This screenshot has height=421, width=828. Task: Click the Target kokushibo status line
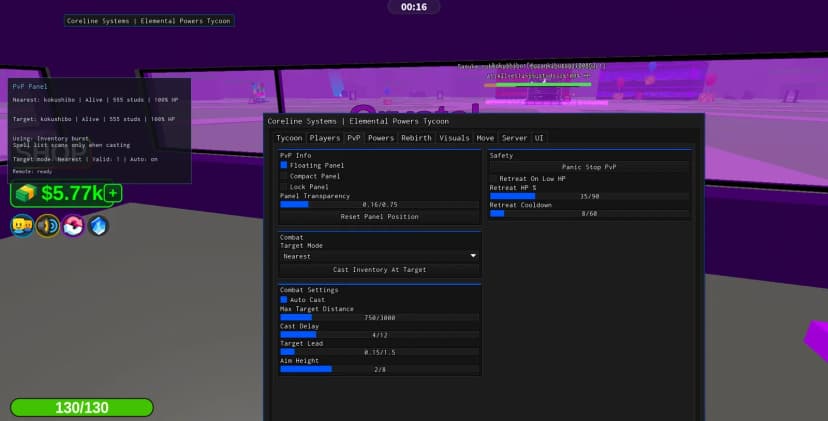[x=94, y=119]
